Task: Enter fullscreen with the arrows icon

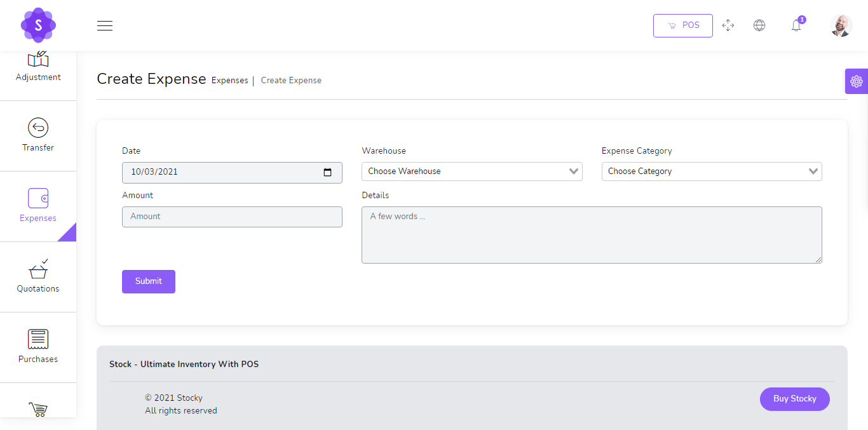Action: pos(728,25)
